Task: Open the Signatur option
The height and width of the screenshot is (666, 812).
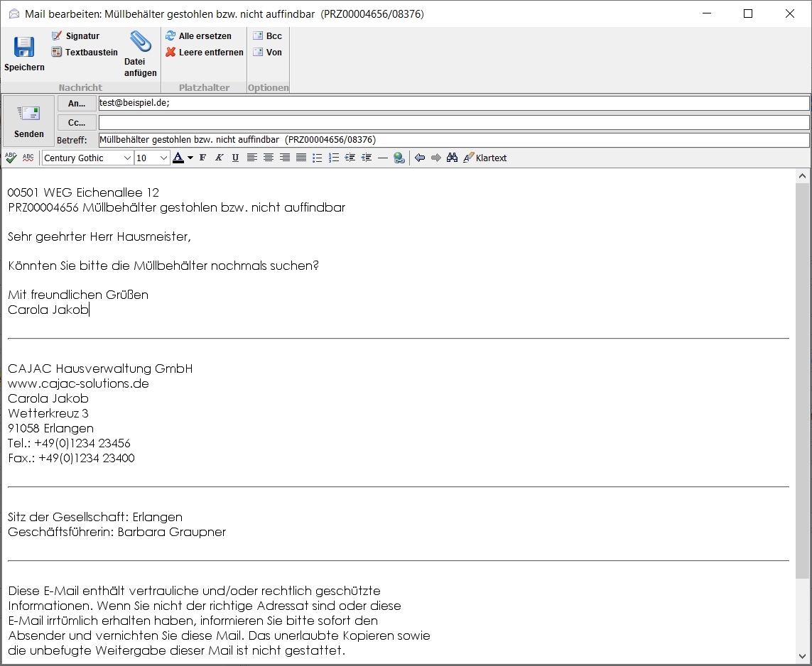Action: pyautogui.click(x=75, y=36)
